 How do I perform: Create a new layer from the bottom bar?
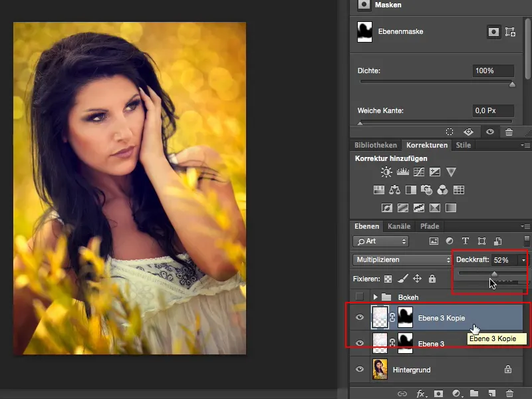tap(492, 394)
